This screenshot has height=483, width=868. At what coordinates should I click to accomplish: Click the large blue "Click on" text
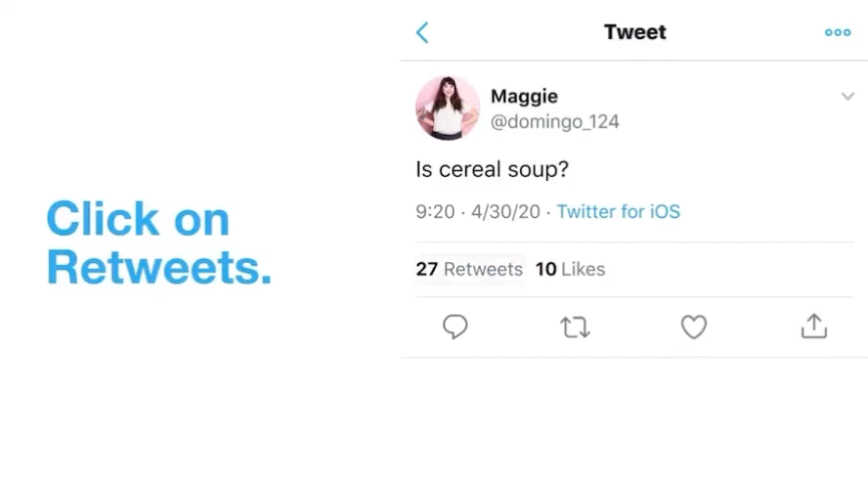(138, 219)
